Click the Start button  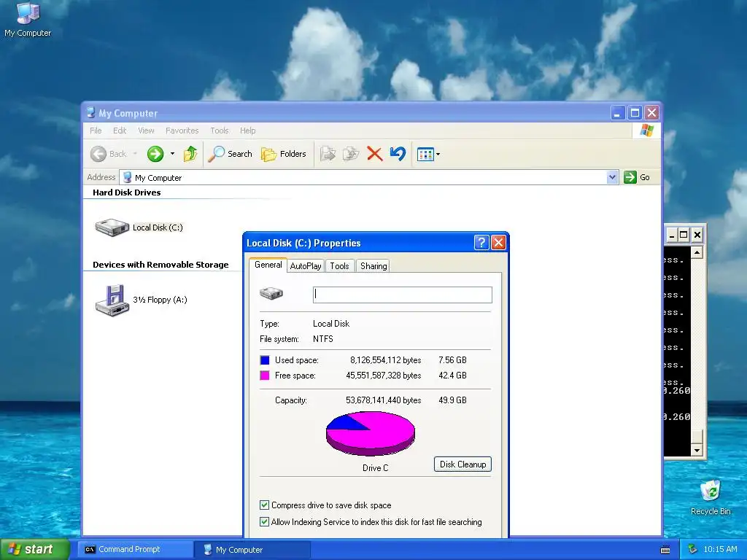[x=35, y=549]
